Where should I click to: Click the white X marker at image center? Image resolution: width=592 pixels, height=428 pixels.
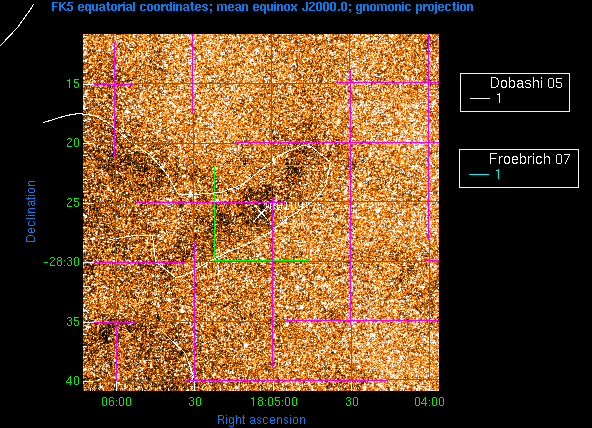262,214
